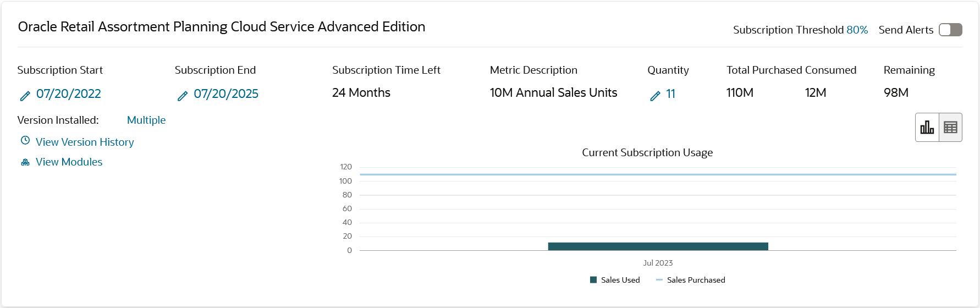Click the Subscription Threshold label
980x308 pixels.
788,30
